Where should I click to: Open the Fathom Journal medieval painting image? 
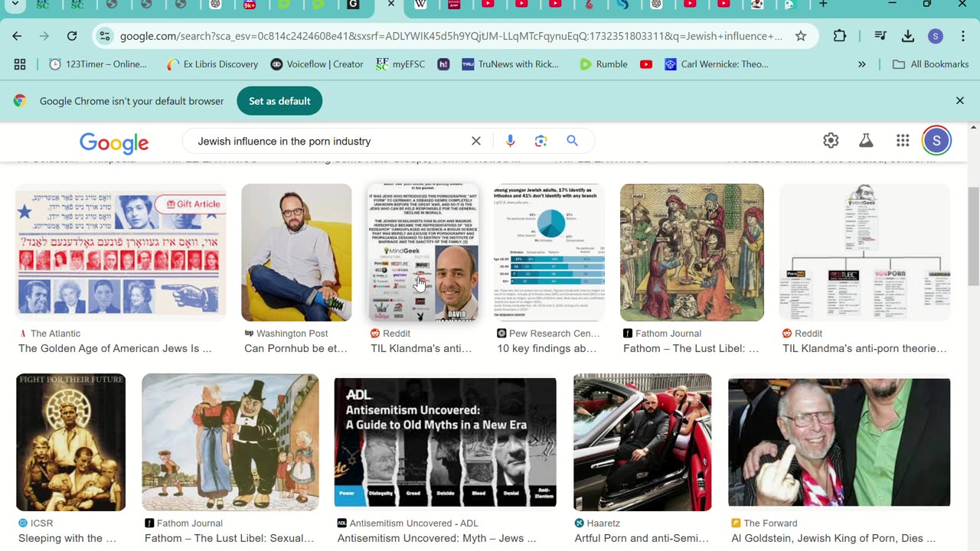(x=692, y=252)
